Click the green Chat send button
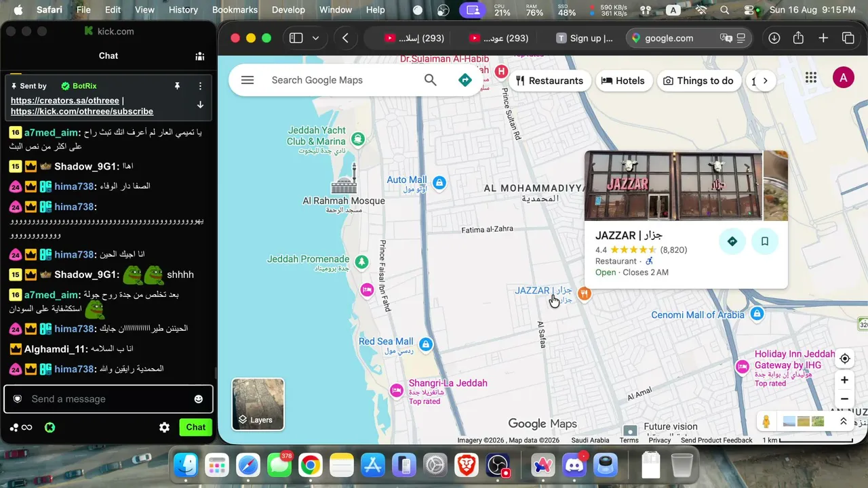Screen dimensions: 868x488 [196, 427]
